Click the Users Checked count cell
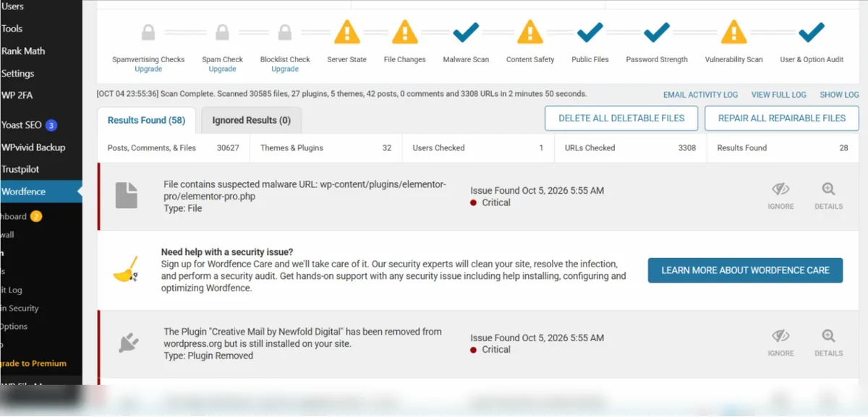Screen dimensions: 868x417 click(478, 148)
